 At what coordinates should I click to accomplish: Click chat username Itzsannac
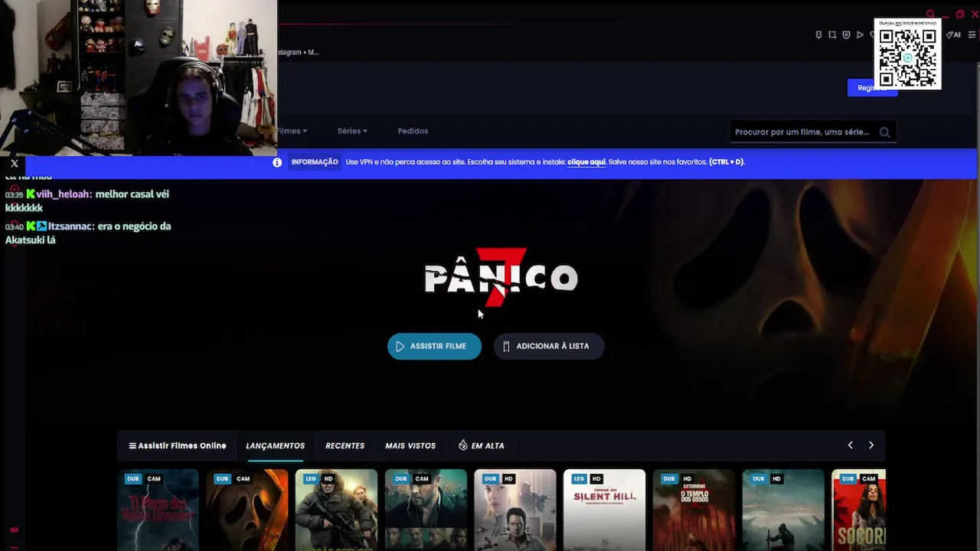(x=70, y=227)
